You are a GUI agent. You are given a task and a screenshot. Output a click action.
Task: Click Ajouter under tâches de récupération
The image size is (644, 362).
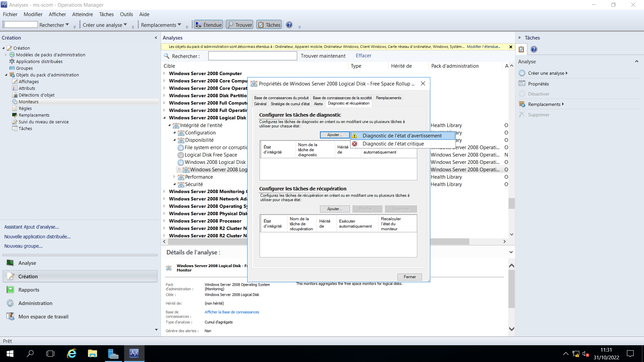coord(334,208)
